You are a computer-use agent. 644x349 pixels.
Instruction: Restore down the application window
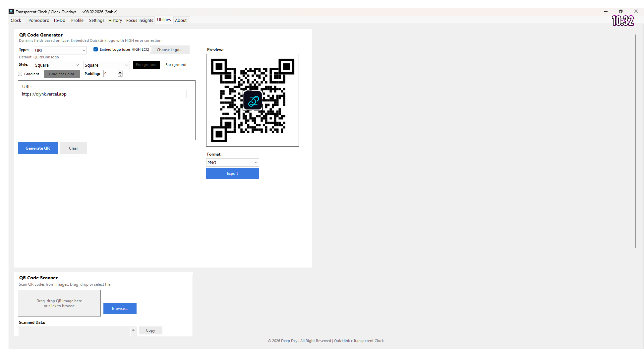pyautogui.click(x=621, y=12)
